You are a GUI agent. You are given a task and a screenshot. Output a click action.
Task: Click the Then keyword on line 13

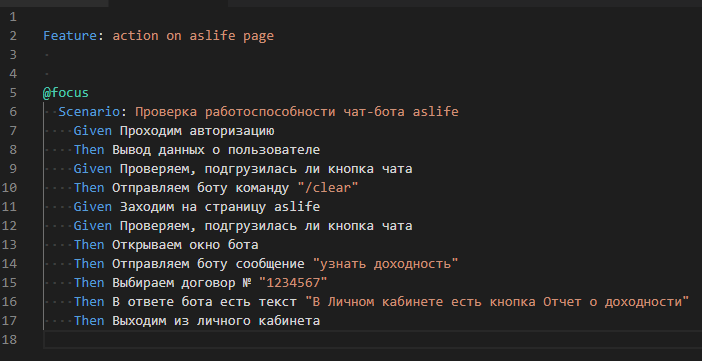click(89, 245)
